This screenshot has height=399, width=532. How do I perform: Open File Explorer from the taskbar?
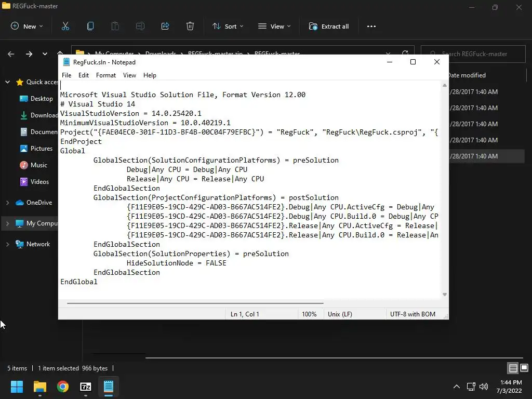coord(39,387)
